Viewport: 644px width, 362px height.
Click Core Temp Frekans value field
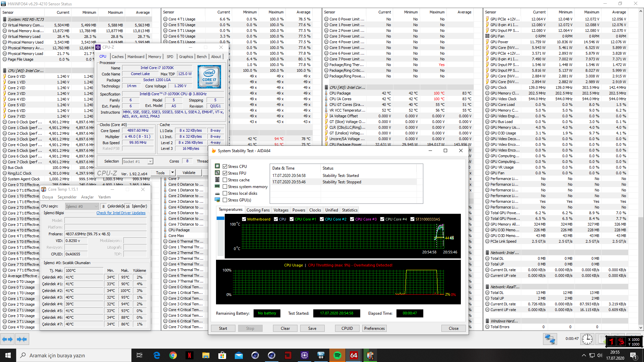coord(106,234)
